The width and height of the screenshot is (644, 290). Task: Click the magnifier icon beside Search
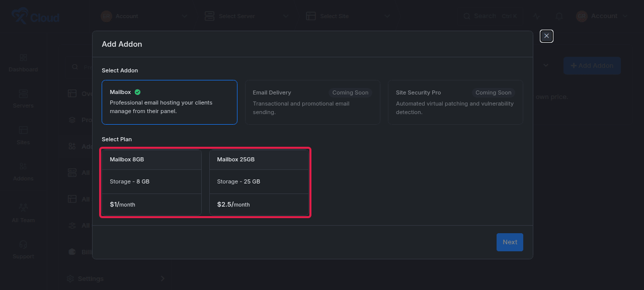pyautogui.click(x=467, y=16)
